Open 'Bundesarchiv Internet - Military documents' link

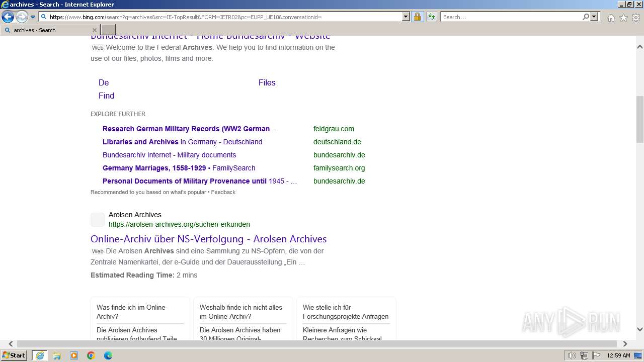[169, 155]
